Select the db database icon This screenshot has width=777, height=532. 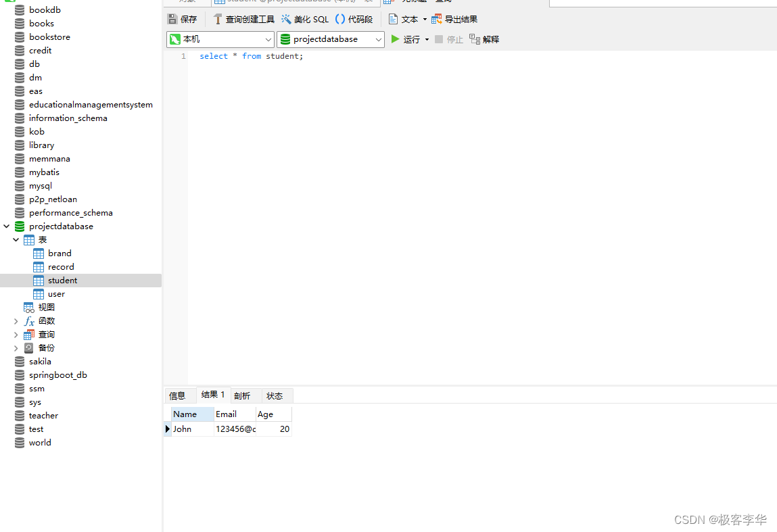[20, 64]
